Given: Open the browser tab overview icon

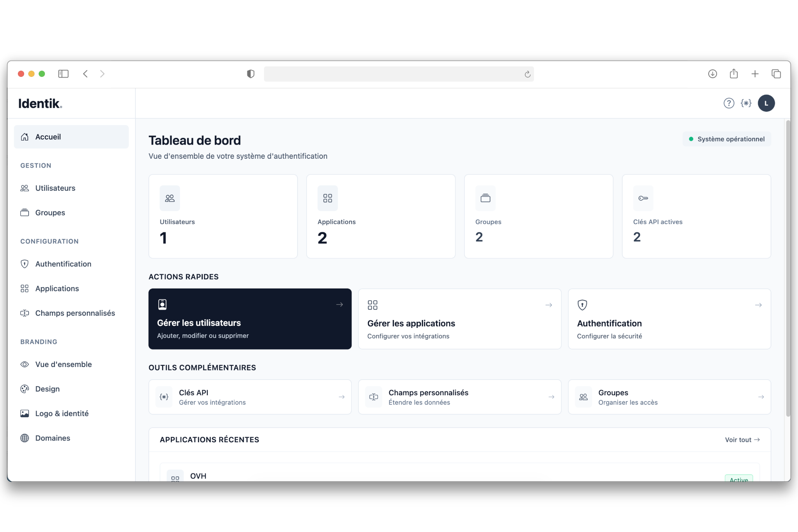Looking at the screenshot, I should coord(776,74).
